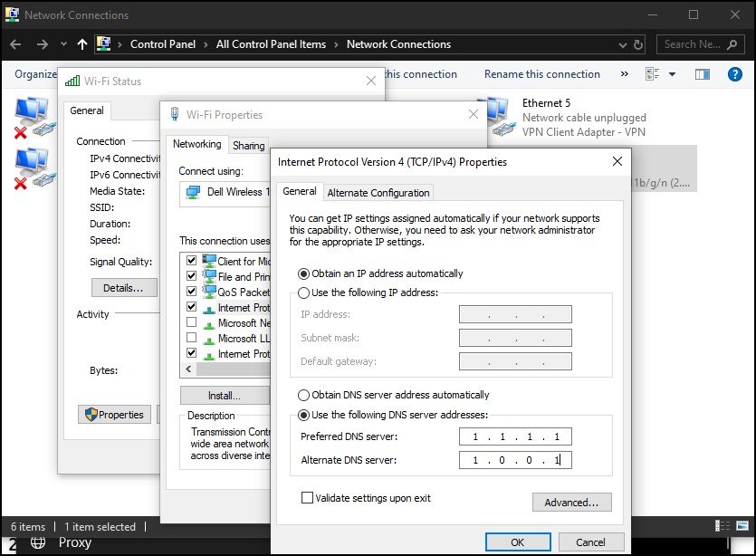756x556 pixels.
Task: Click the Install button in Wi-Fi Properties
Action: (225, 396)
